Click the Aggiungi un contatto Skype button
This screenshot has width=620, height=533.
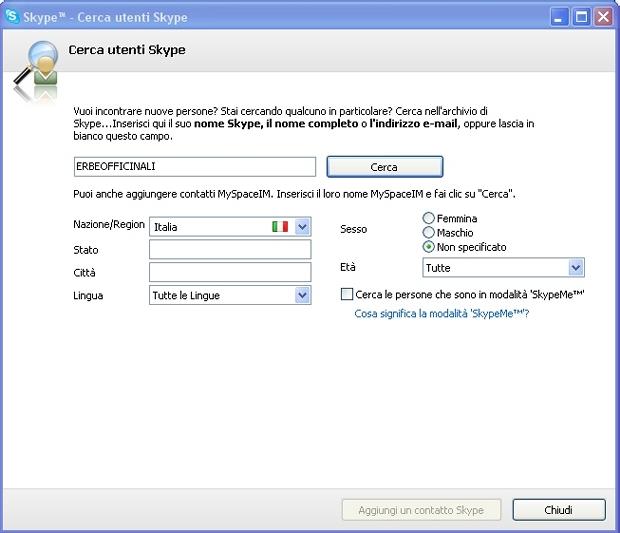(x=421, y=510)
